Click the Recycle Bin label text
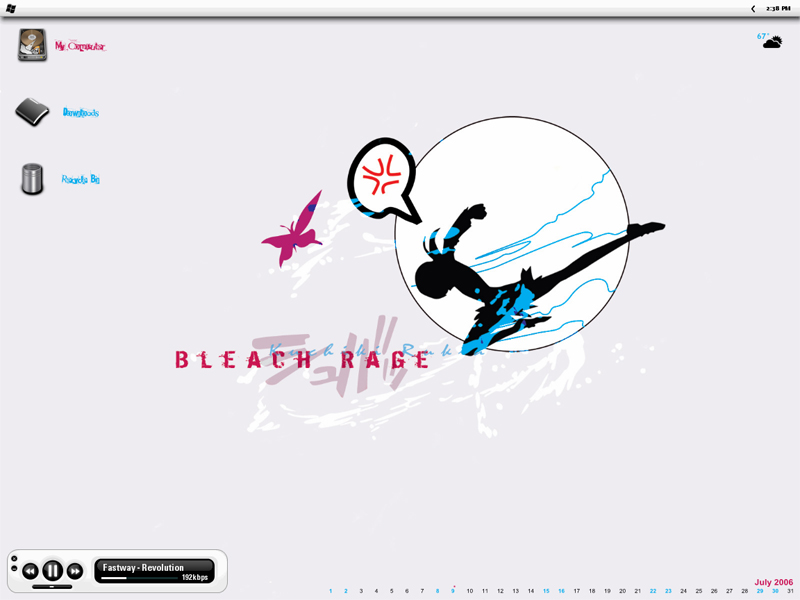 (80, 179)
